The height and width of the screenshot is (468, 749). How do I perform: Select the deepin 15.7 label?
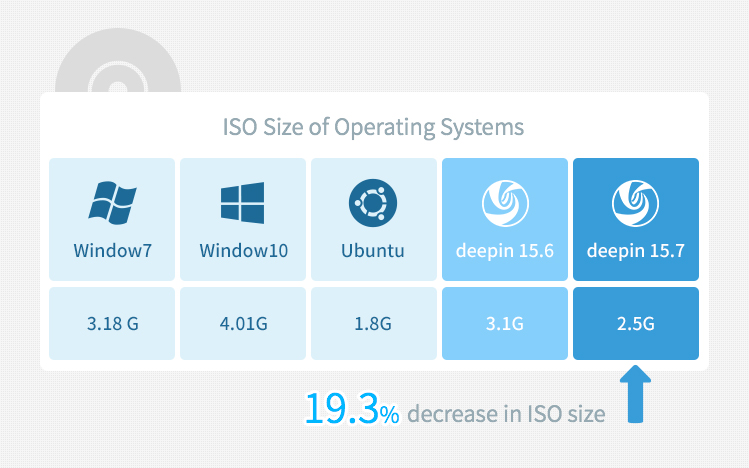[636, 251]
